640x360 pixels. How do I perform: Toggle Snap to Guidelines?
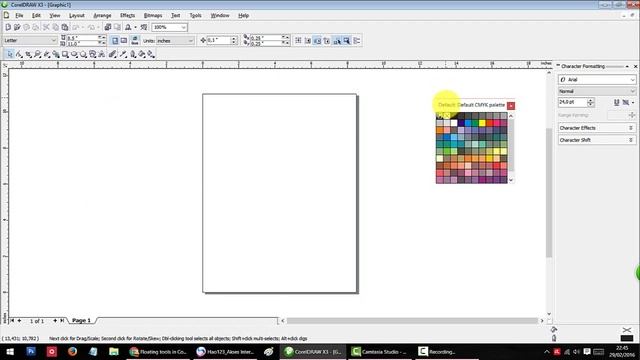(308, 40)
